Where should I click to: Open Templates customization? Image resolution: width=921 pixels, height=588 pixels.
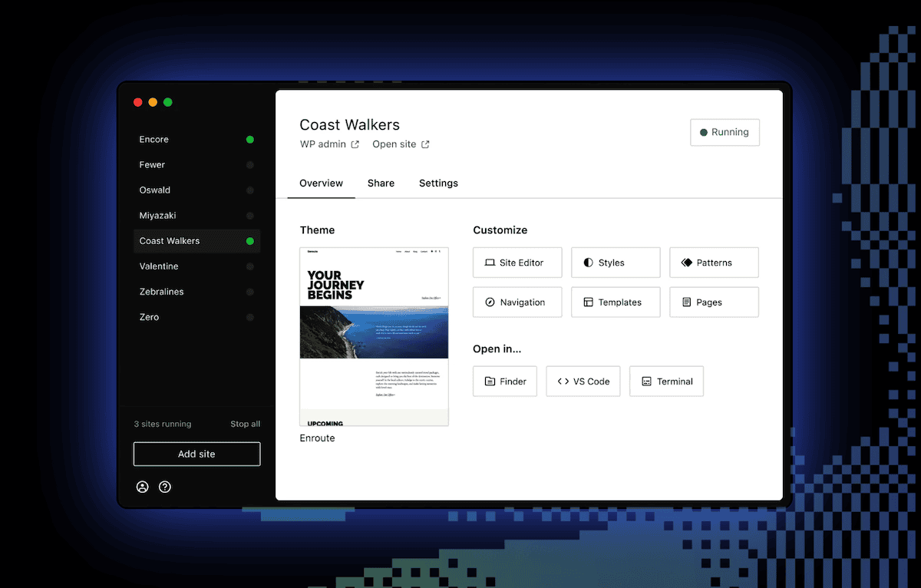point(616,302)
